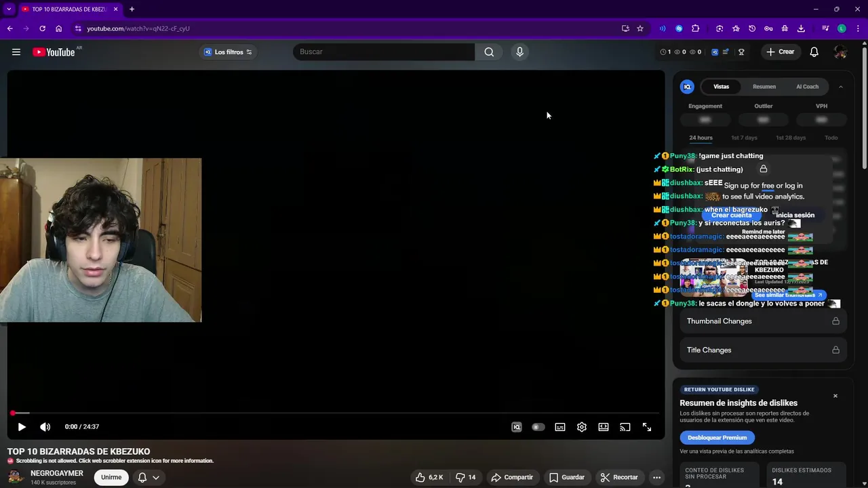Open browser downloads icon

click(801, 28)
